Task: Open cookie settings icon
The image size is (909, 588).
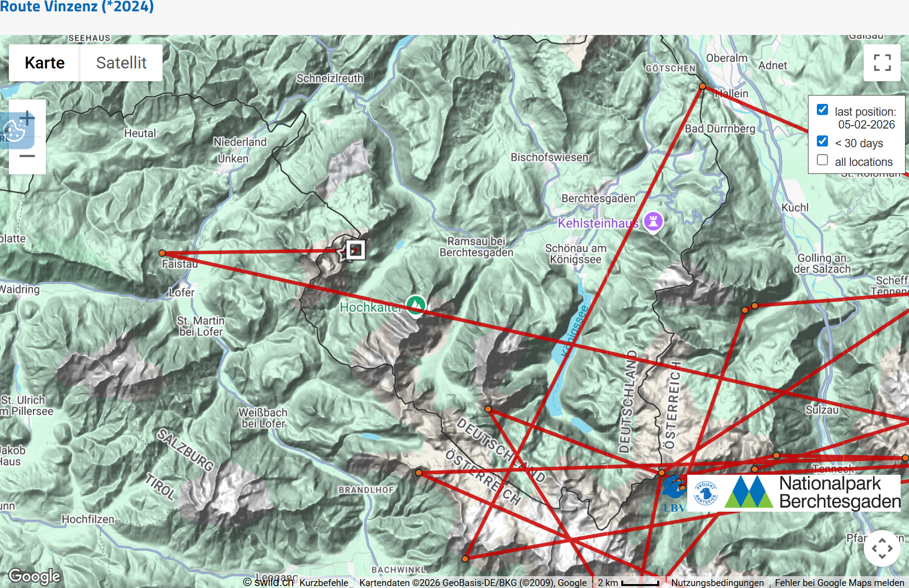Action: tap(14, 131)
